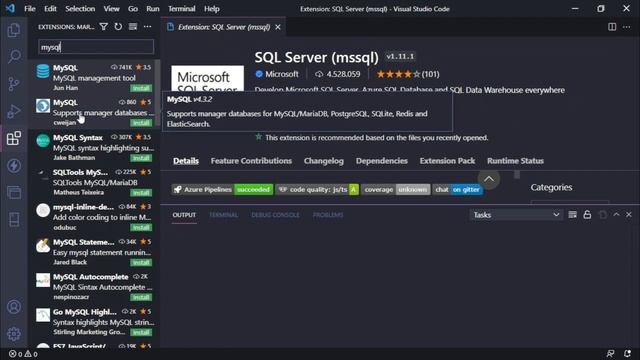Open the Accounts icon in activity bar
The width and height of the screenshot is (640, 360).
click(x=14, y=307)
